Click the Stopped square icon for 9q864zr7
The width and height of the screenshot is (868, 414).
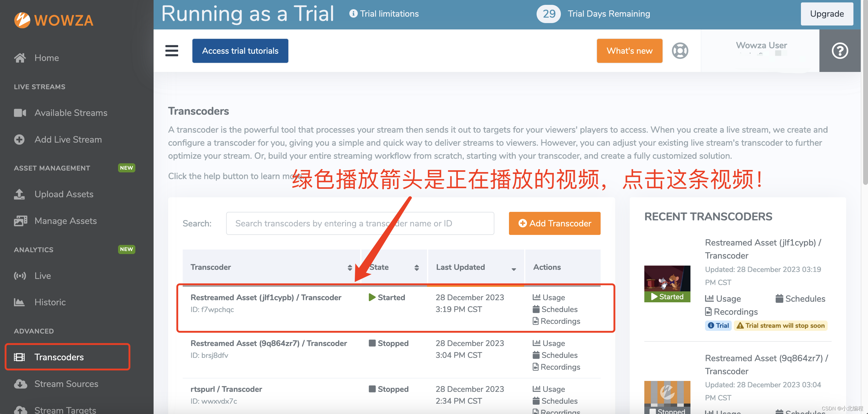372,343
